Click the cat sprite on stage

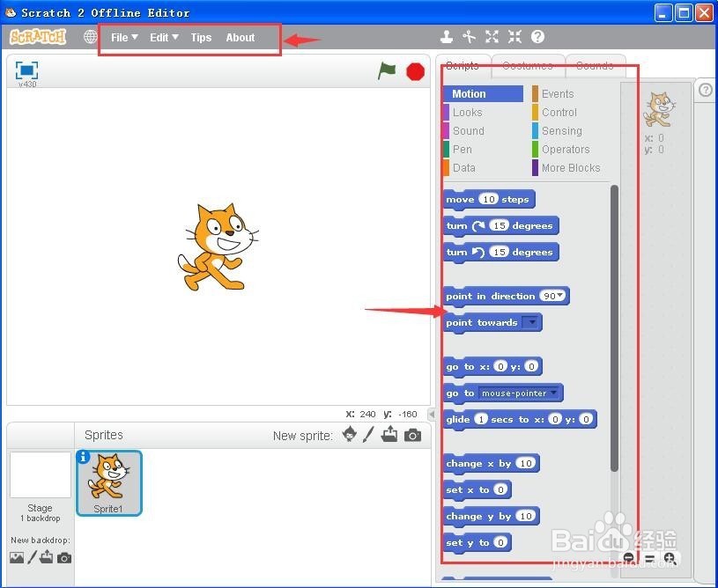pos(217,246)
